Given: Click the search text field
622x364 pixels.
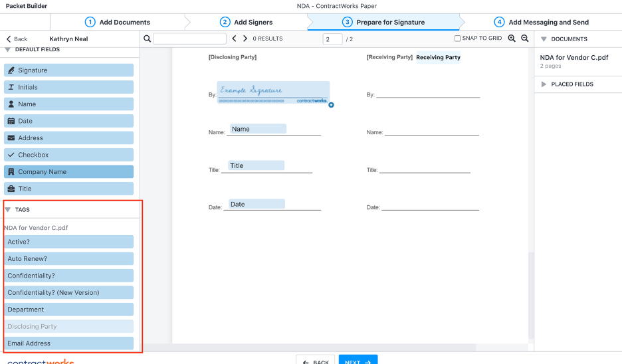Looking at the screenshot, I should point(189,39).
